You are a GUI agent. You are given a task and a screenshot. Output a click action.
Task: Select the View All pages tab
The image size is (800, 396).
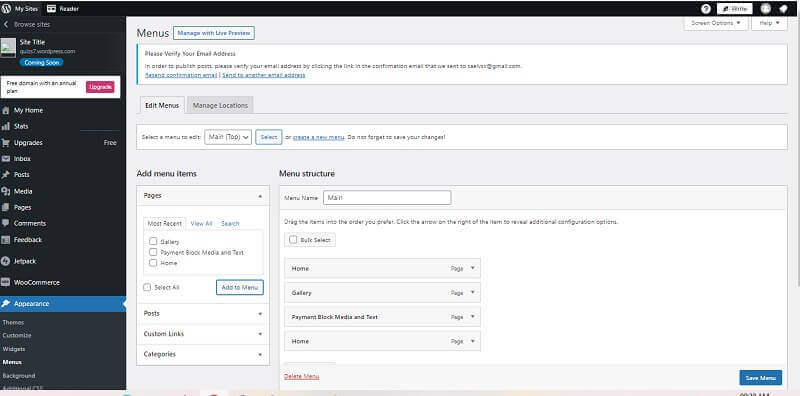point(201,224)
